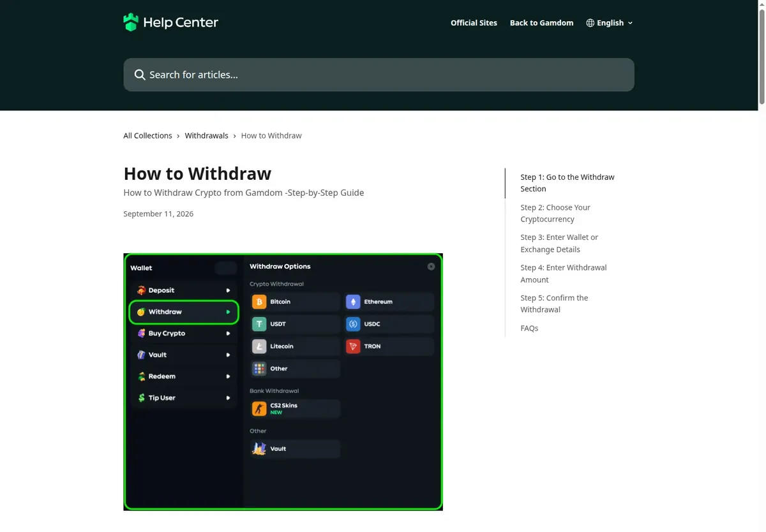Click the USDC icon in the wallet screenshot
Viewport: 766px width, 532px height.
(353, 324)
